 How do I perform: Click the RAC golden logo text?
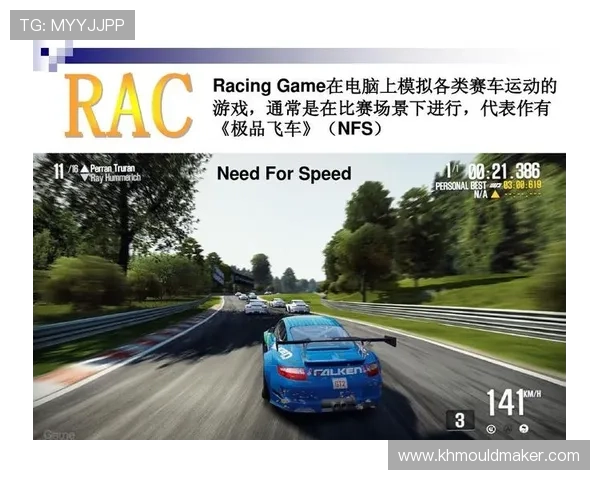(x=130, y=104)
